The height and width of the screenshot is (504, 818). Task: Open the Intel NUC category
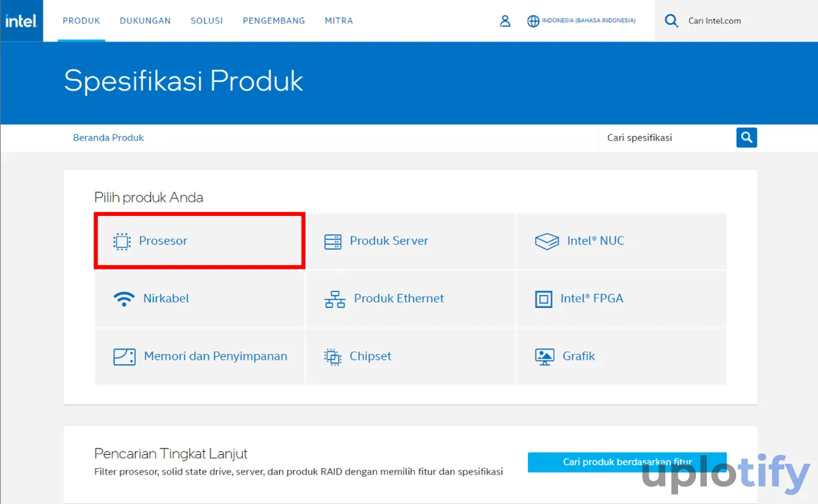621,241
